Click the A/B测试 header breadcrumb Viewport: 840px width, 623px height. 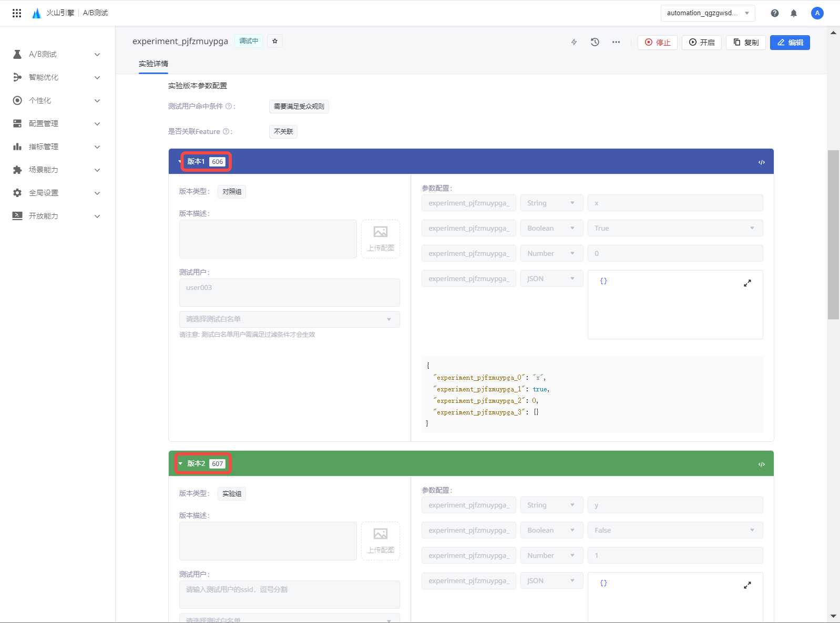tap(95, 13)
